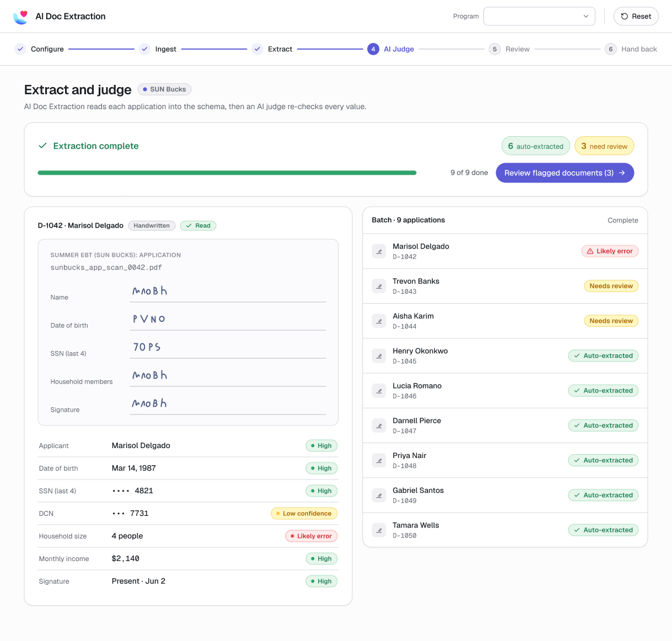Expand the Program selector chevron
This screenshot has width=672, height=641.
pyautogui.click(x=586, y=17)
